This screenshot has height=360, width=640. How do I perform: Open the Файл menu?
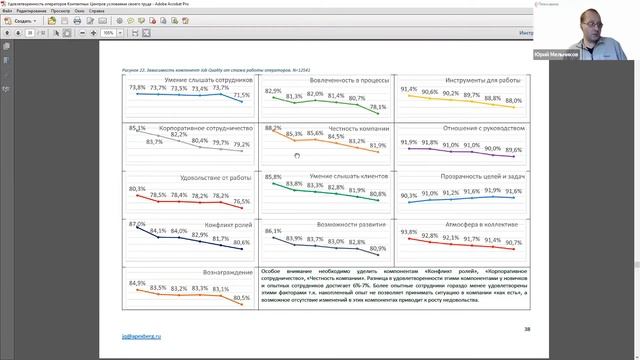point(7,11)
